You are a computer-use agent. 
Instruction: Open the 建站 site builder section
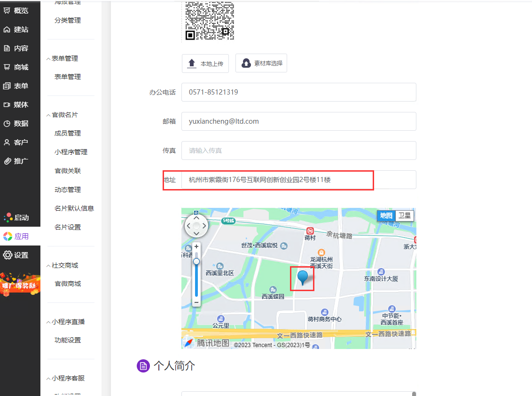click(16, 30)
